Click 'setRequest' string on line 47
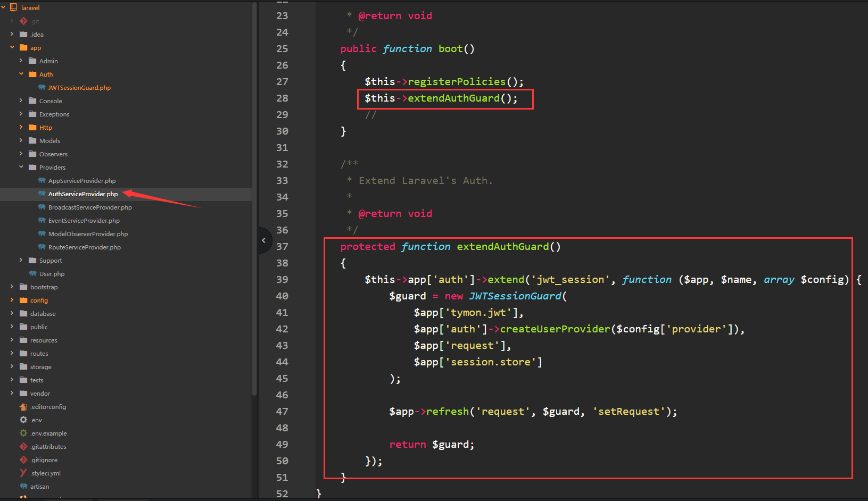The width and height of the screenshot is (868, 501). point(629,411)
